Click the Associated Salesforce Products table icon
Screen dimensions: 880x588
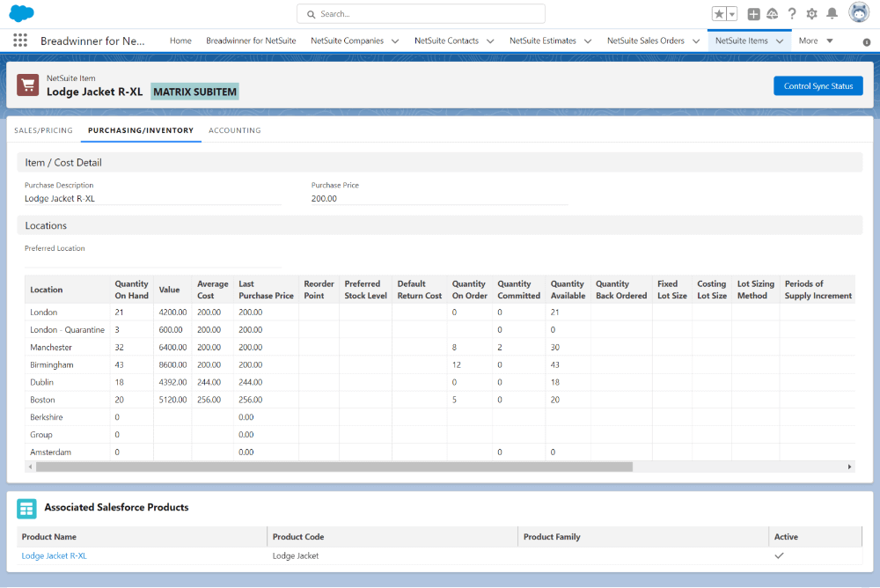pos(26,508)
